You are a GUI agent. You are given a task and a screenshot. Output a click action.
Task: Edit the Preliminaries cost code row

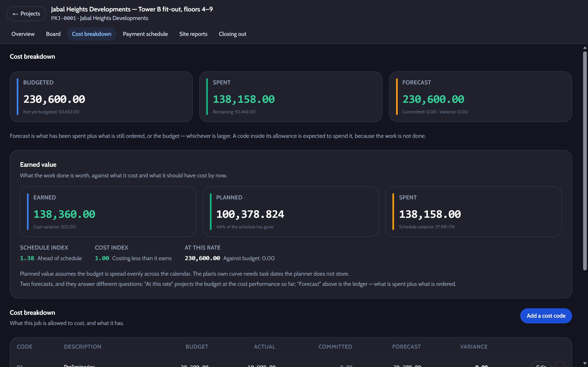pyautogui.click(x=541, y=365)
